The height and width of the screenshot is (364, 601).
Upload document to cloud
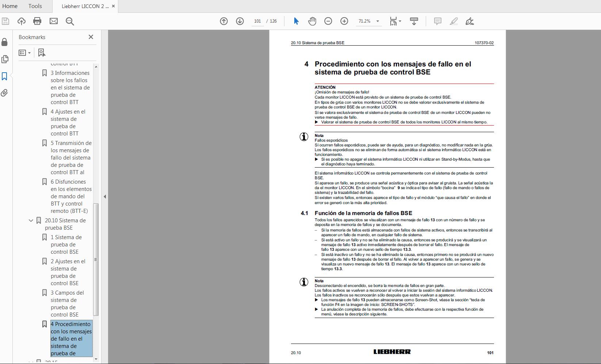[21, 21]
